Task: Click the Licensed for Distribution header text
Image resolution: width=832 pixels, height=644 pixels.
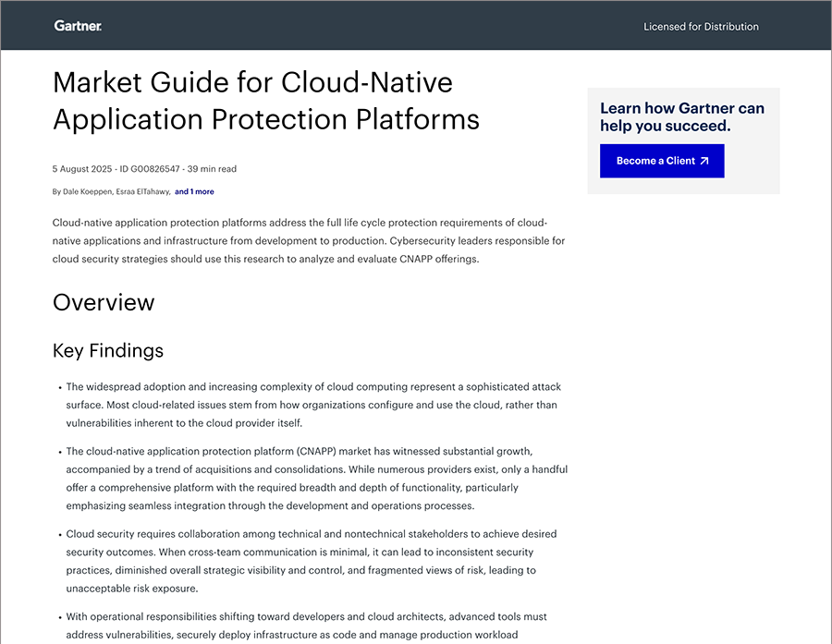Action: point(701,27)
